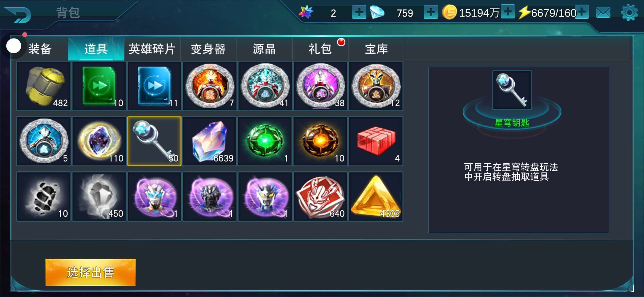Tap the white floating assist circle
The width and height of the screenshot is (644, 297).
[13, 46]
